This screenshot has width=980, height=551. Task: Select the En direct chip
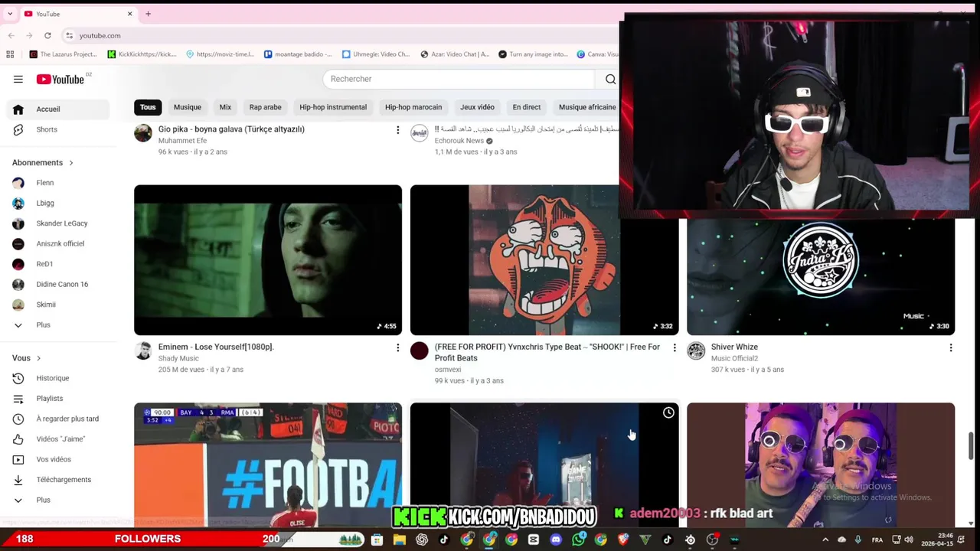(x=527, y=107)
